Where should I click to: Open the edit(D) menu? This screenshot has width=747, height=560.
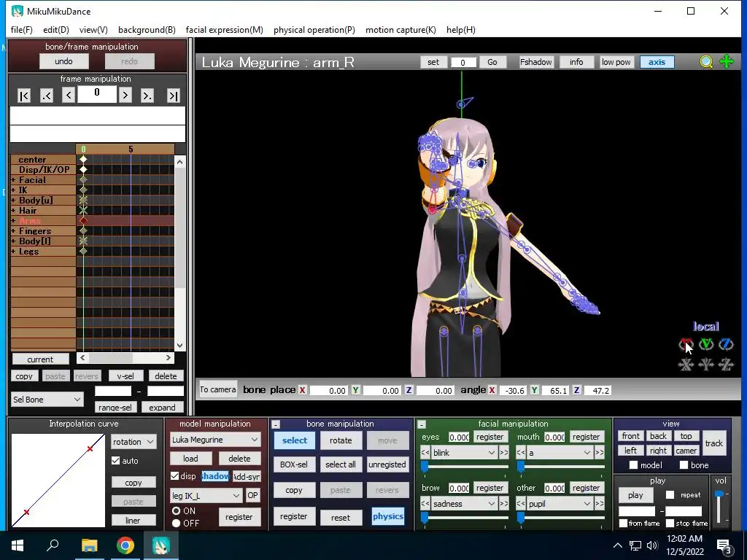[x=56, y=29]
